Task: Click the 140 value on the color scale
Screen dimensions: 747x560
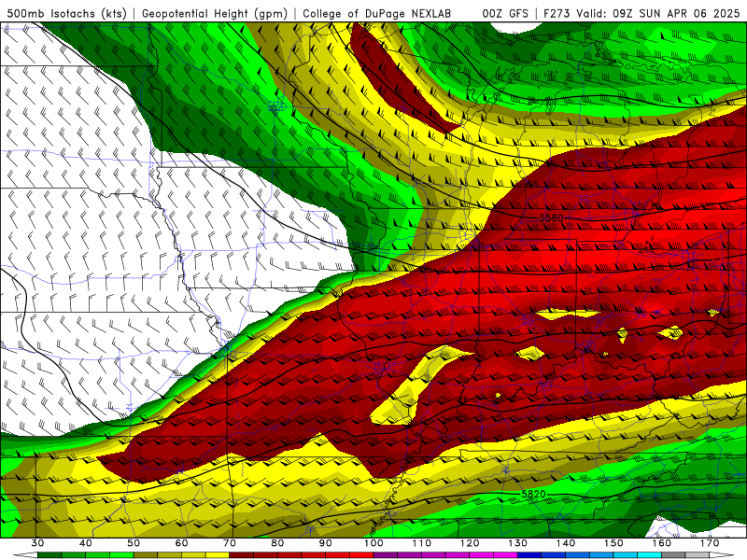Action: point(566,543)
